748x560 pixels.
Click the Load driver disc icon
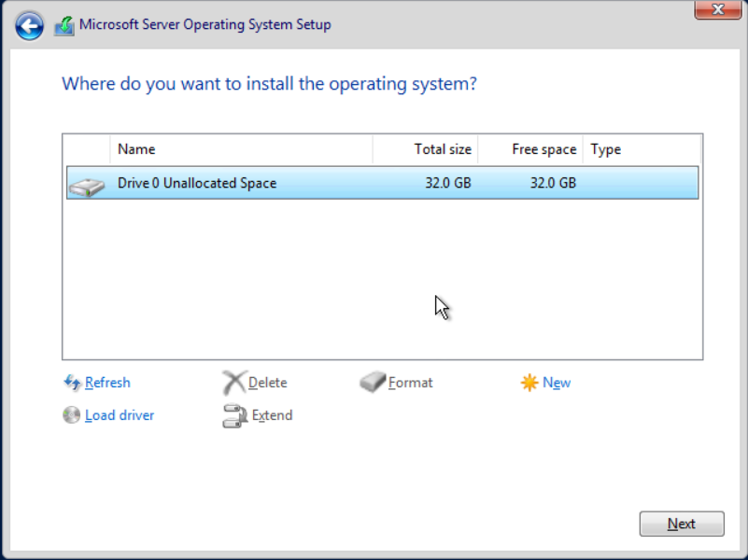[72, 415]
